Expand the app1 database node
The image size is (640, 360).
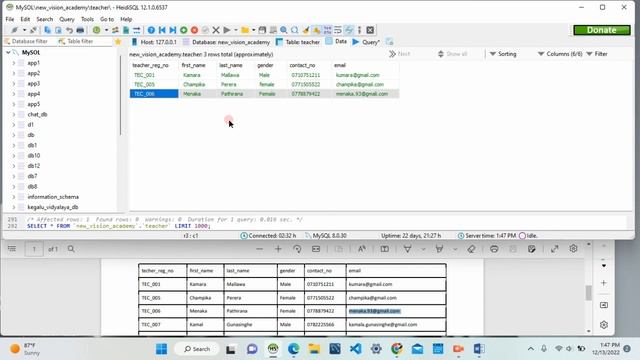14,63
